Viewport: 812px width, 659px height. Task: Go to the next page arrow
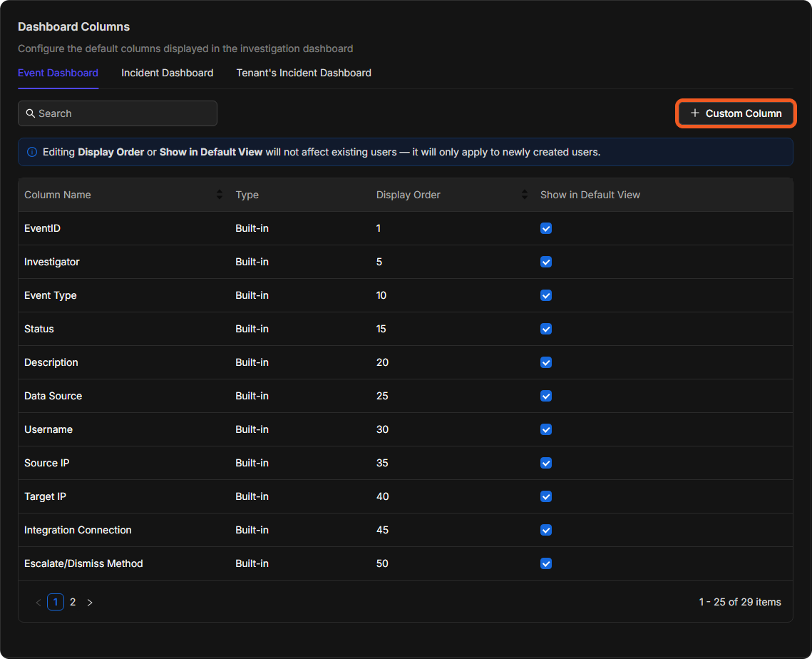pyautogui.click(x=90, y=602)
